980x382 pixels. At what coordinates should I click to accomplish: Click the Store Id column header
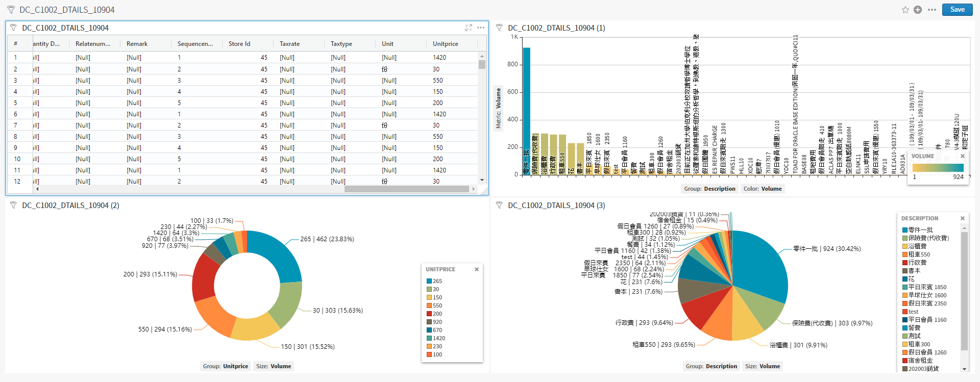tap(239, 44)
